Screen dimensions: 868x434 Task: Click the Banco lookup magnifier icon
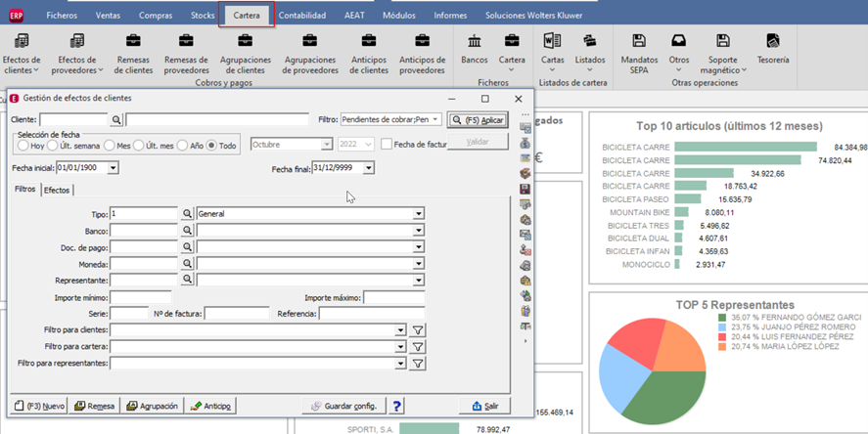coord(187,230)
